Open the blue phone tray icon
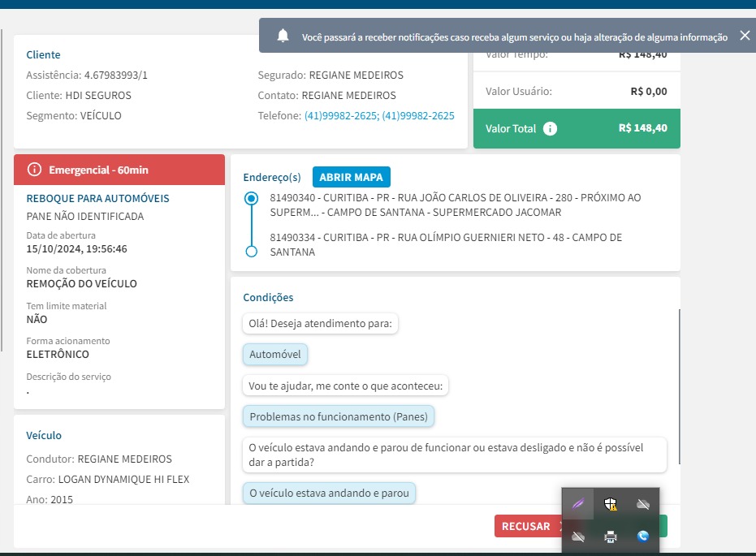 point(642,537)
